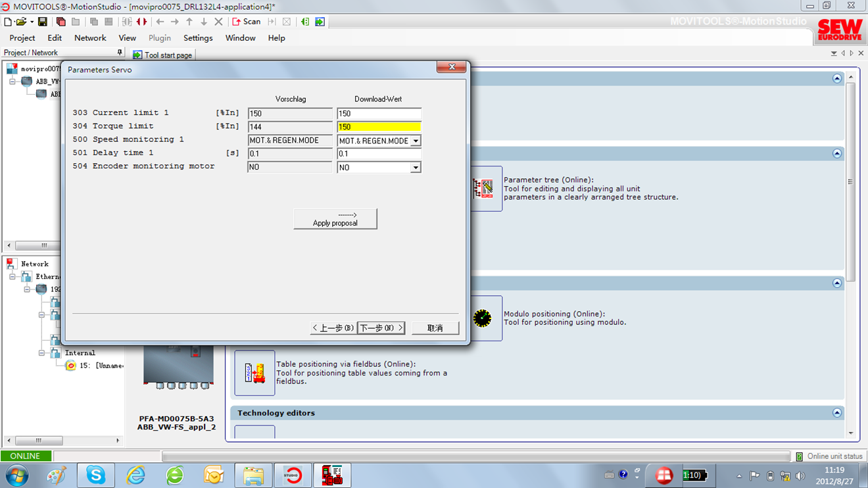Click the Save diskette icon in toolbar
868x488 pixels.
pyautogui.click(x=43, y=22)
